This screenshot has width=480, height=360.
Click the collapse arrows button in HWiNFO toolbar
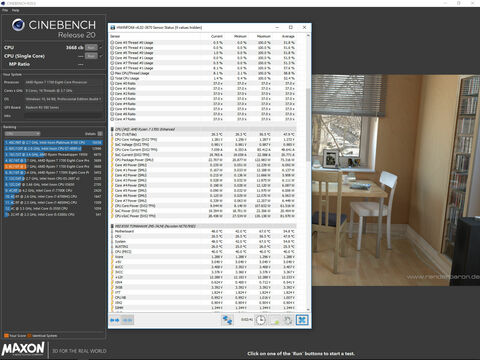pos(127,320)
